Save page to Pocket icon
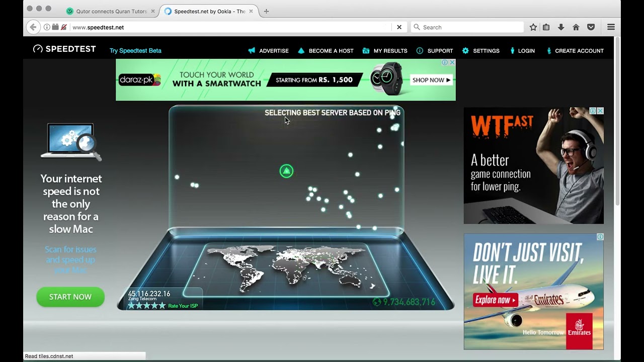This screenshot has height=362, width=644. coord(591,27)
